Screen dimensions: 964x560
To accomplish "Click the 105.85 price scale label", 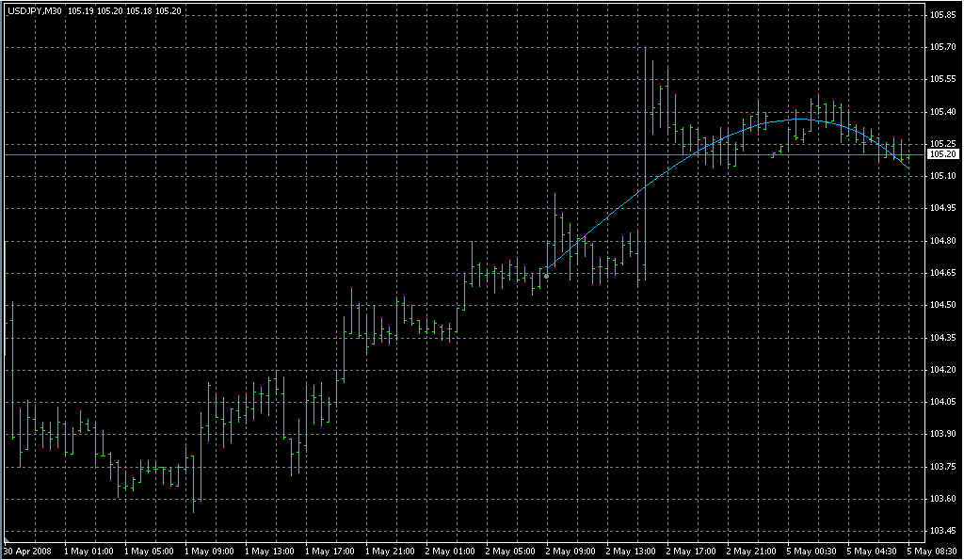I will (942, 15).
